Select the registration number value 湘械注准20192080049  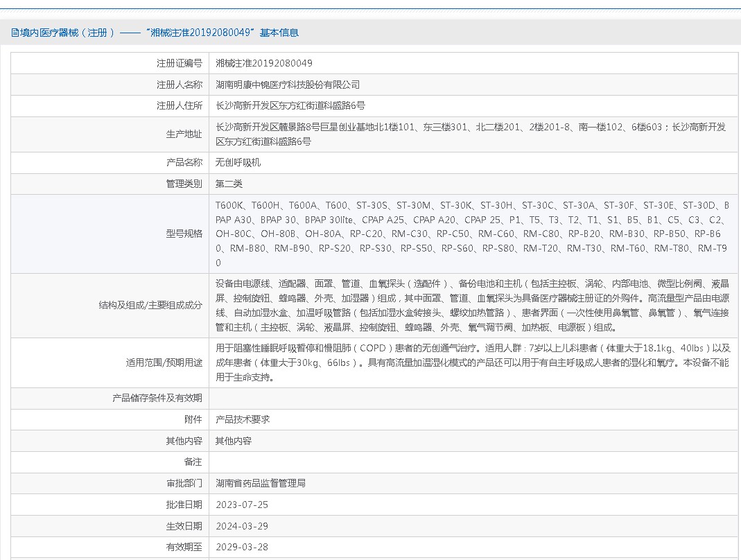click(x=264, y=63)
